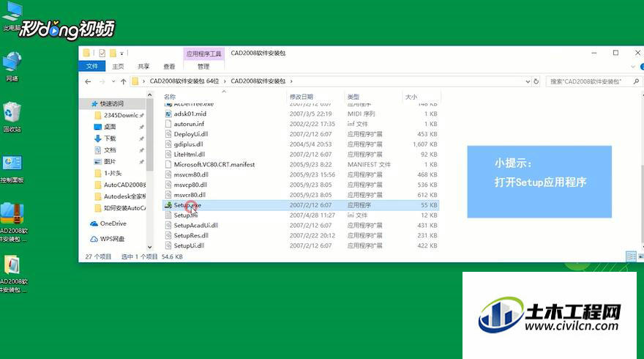Open the 共享 ribbon tab
The image size is (644, 359).
[x=143, y=66]
